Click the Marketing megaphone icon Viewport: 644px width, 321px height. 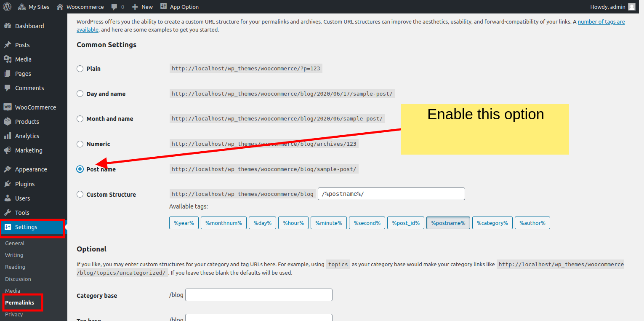pos(8,150)
